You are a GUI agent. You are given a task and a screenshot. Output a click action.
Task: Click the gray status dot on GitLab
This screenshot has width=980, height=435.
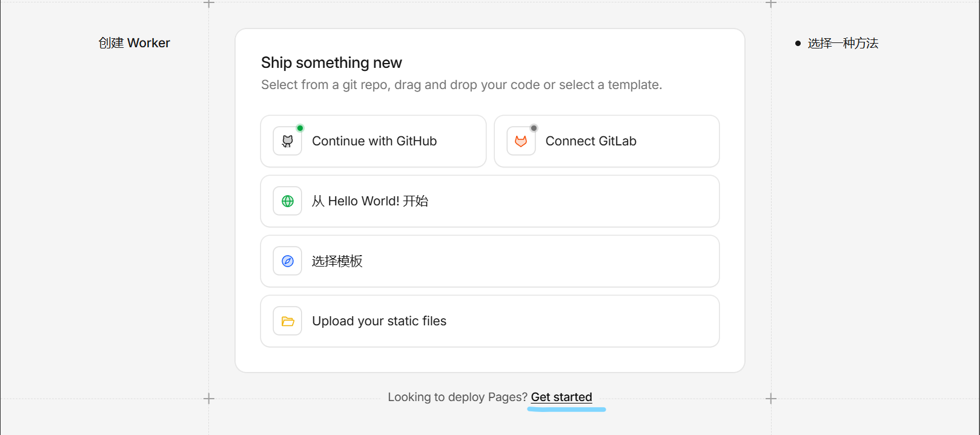coord(534,128)
